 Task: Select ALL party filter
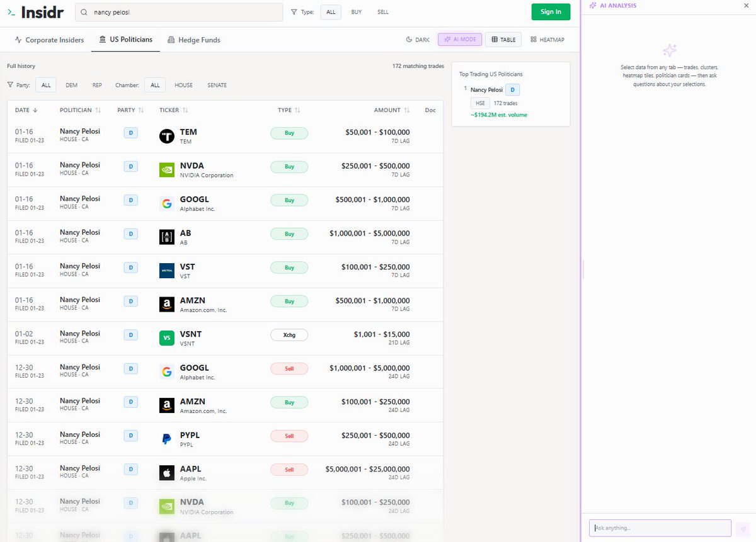pos(46,85)
